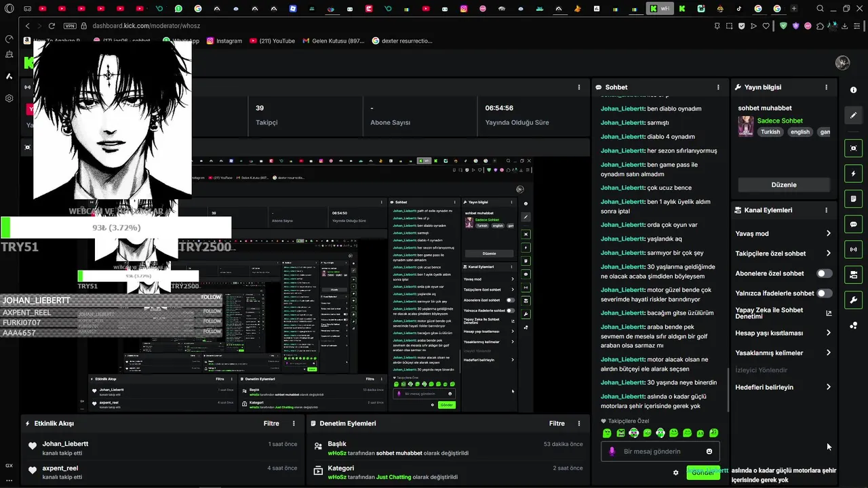Viewport: 868px width, 488px height.
Task: Click the settings gear in left rail
Action: 9,98
